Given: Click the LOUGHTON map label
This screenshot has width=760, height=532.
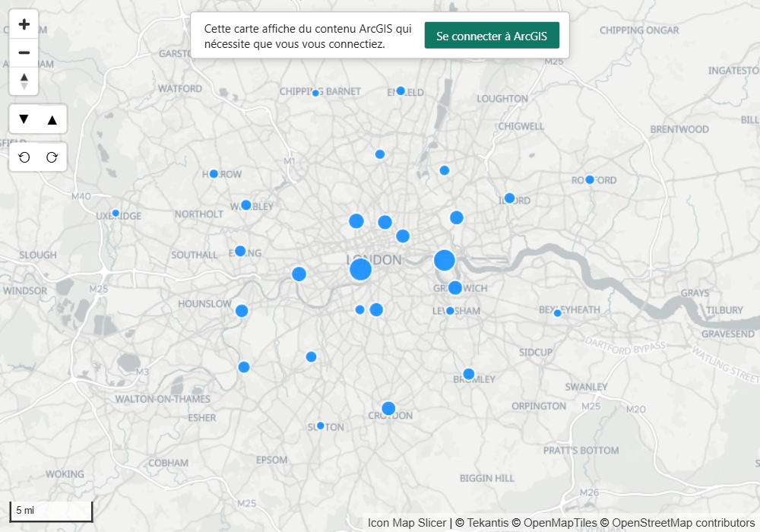Looking at the screenshot, I should click(x=502, y=99).
